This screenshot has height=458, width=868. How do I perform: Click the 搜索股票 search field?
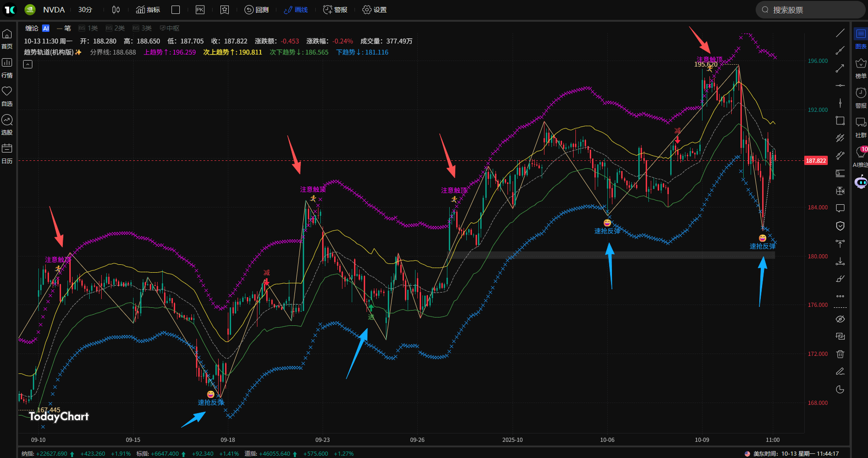tap(810, 10)
